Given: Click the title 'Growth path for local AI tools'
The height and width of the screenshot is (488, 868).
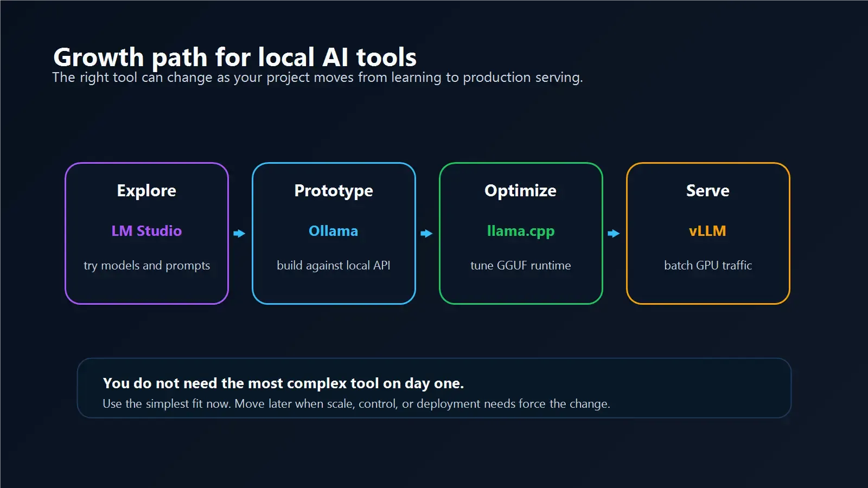Looking at the screenshot, I should pyautogui.click(x=235, y=57).
